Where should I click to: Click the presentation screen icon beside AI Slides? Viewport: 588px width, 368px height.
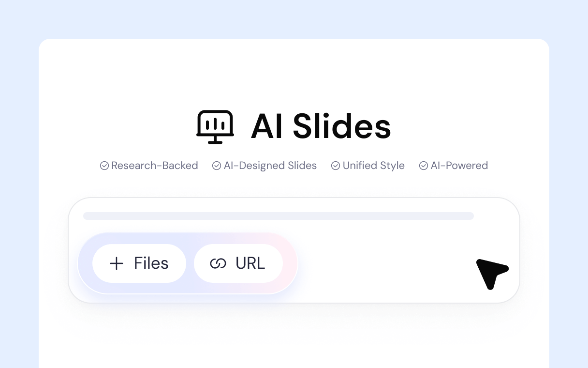tap(215, 127)
